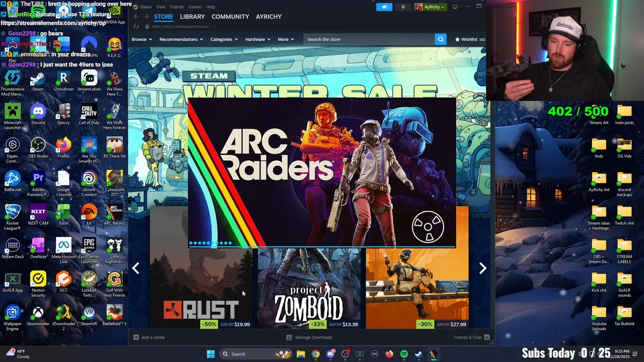Screen dimensions: 644x362
Task: Open Manage Downloads
Action: pos(309,337)
